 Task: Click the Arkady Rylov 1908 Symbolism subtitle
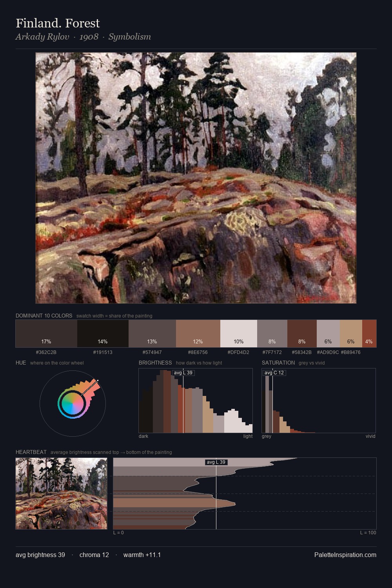(83, 36)
